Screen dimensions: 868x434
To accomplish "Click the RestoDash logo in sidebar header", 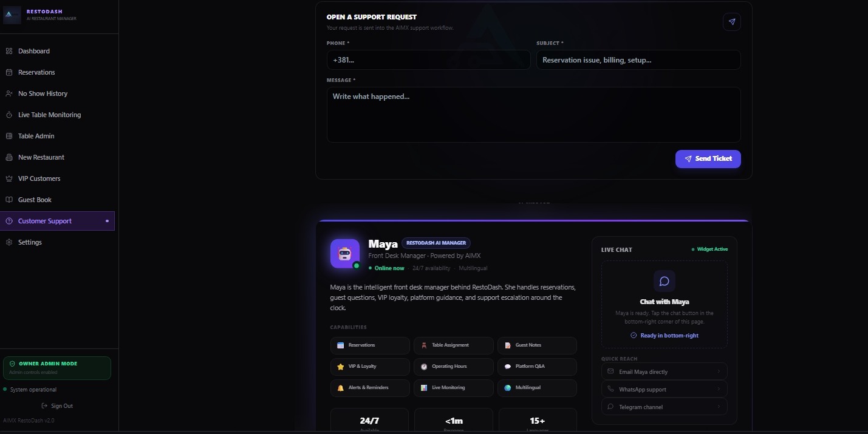I will (12, 15).
